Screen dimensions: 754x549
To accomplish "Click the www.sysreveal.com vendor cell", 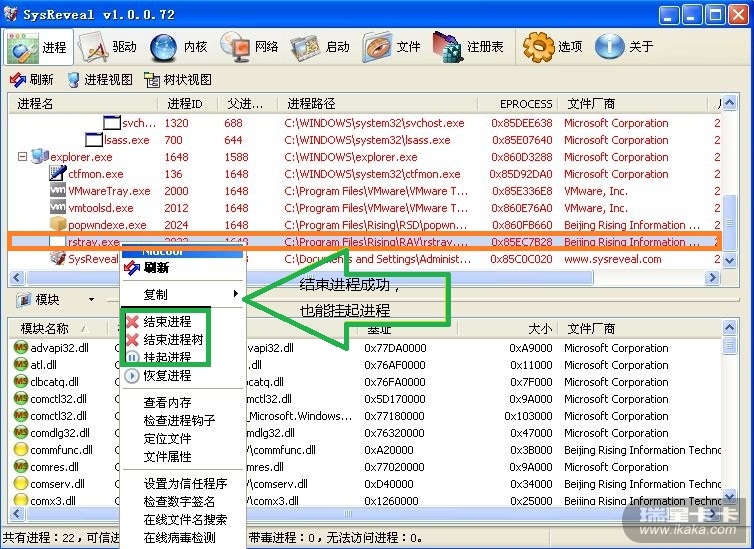I will coord(613,259).
